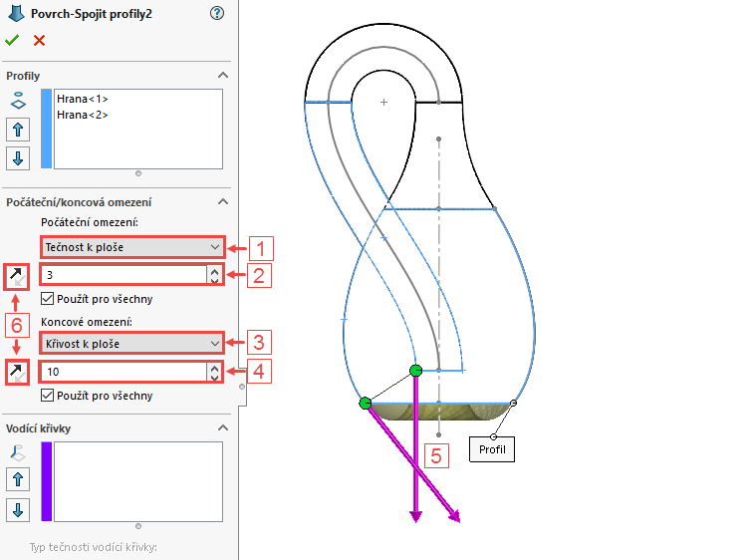Viewport: 747px width, 560px height.
Task: Toggle end constraint Použít pro všechny
Action: pyautogui.click(x=47, y=396)
